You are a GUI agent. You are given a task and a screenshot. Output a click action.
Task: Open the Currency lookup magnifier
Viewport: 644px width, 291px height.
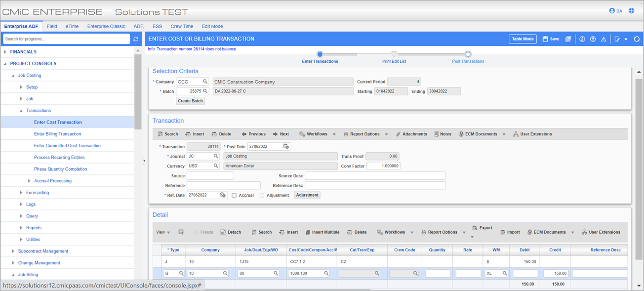[x=216, y=166]
